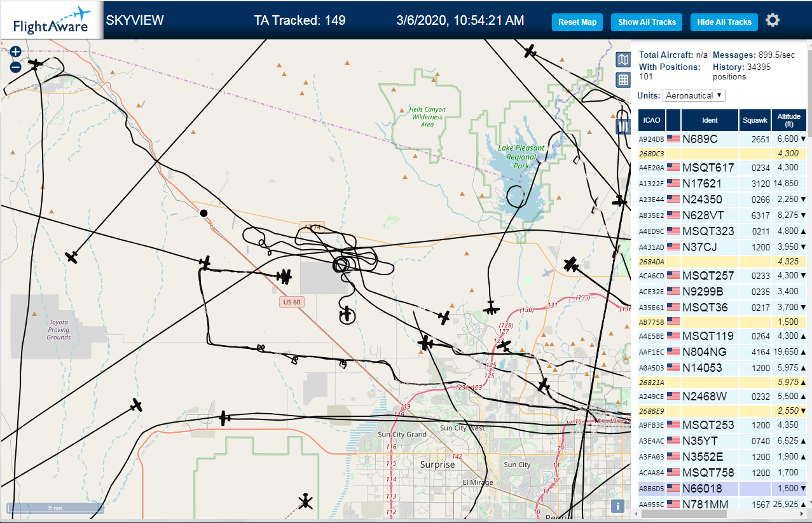Sort by Altitude (ft) column header
812x523 pixels.
tap(788, 120)
